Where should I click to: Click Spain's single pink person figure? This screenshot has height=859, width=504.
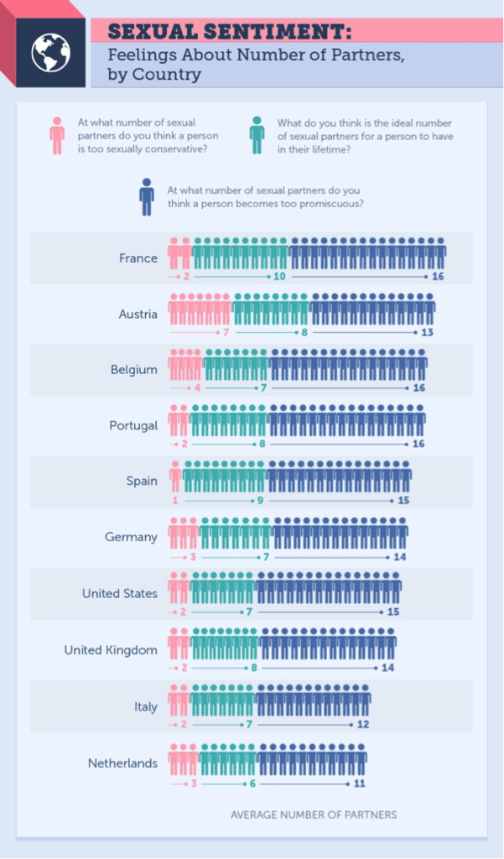point(175,476)
